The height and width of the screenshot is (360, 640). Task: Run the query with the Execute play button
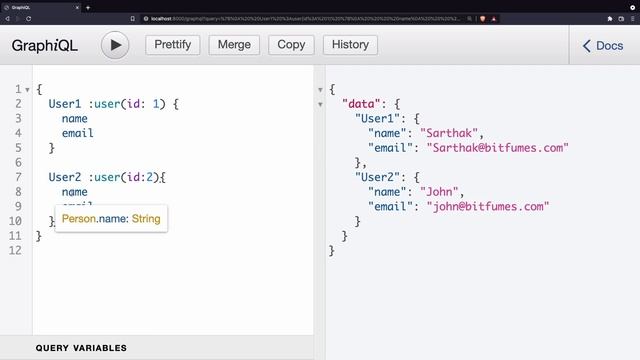115,45
